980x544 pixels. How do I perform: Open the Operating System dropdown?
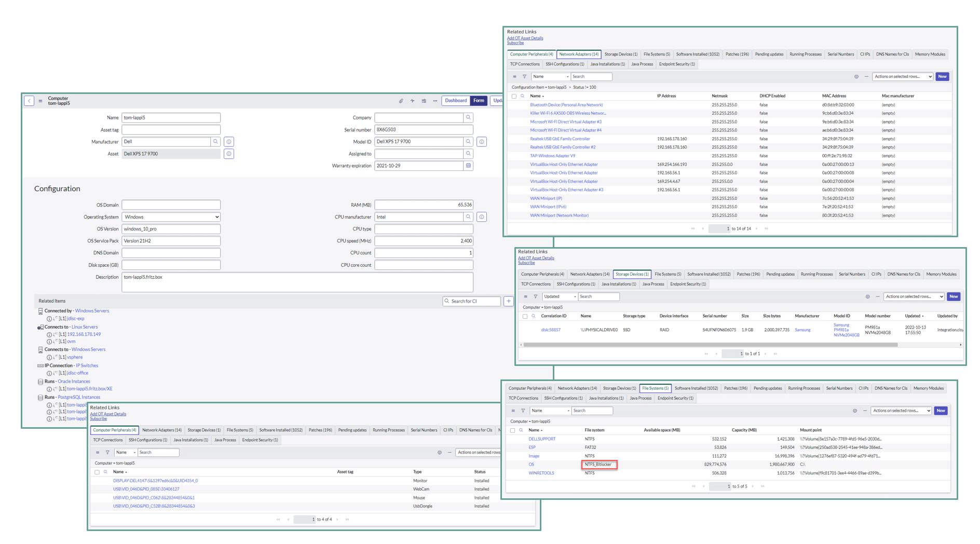coord(171,217)
